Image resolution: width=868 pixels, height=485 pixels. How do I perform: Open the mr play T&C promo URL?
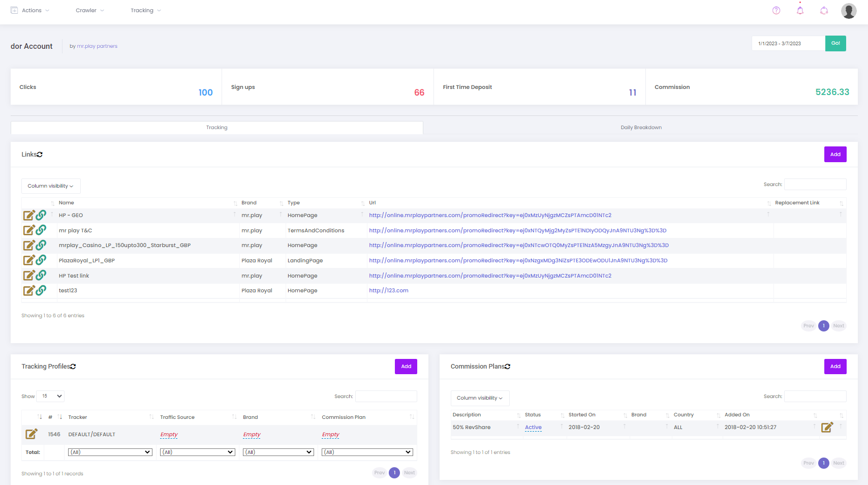click(518, 231)
